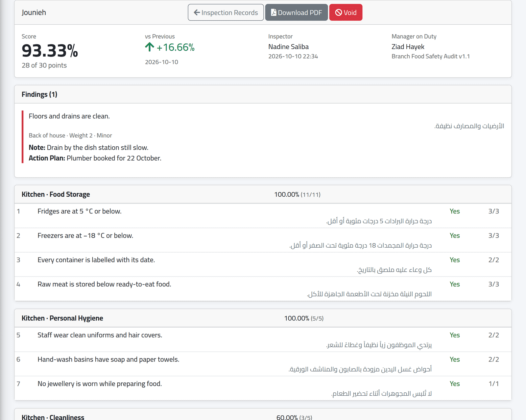Go back to Inspection Records
The height and width of the screenshot is (420, 526).
click(226, 12)
